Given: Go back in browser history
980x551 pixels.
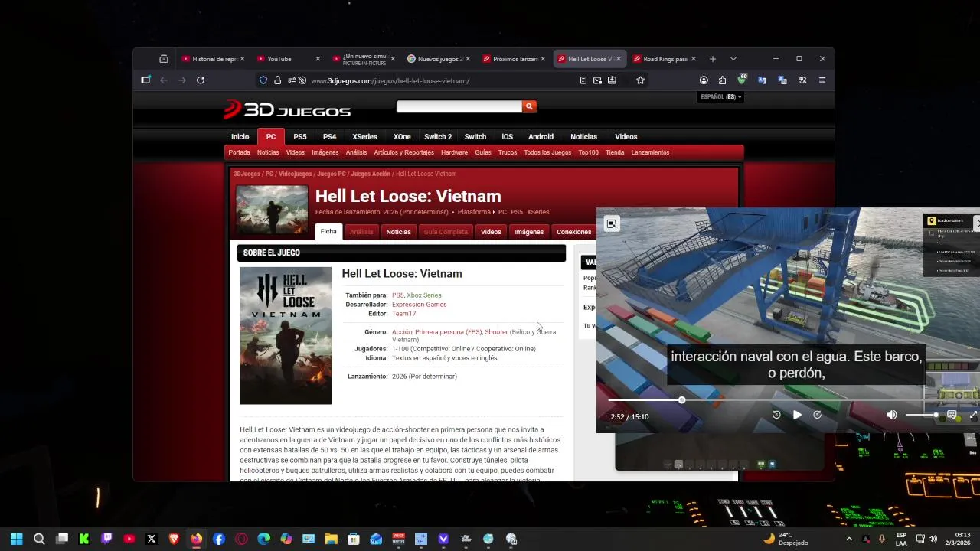Looking at the screenshot, I should pyautogui.click(x=164, y=80).
